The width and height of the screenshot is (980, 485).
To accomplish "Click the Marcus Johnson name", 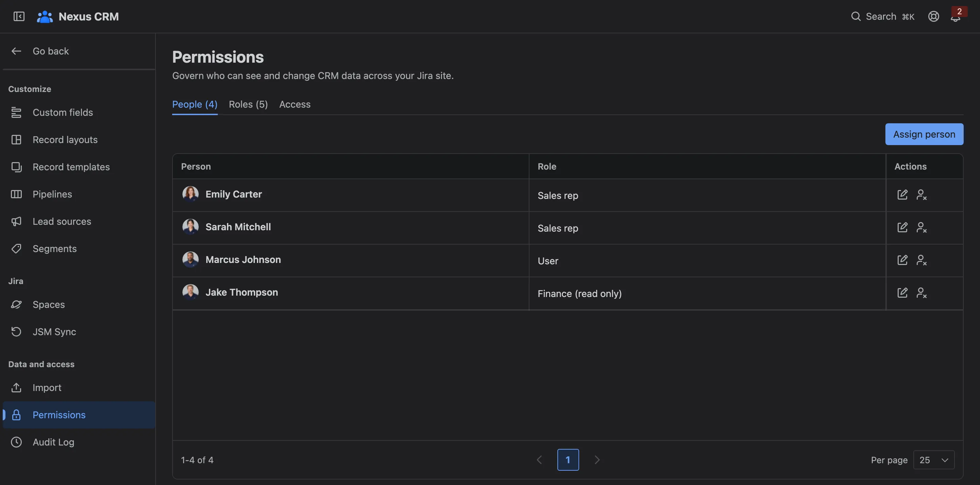I will pos(243,260).
